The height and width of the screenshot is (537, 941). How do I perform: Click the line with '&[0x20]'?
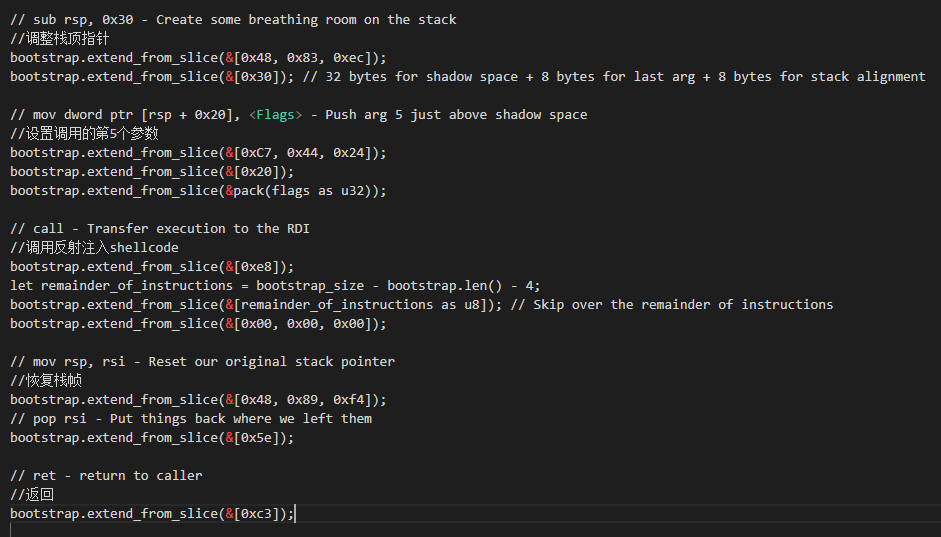[x=152, y=172]
